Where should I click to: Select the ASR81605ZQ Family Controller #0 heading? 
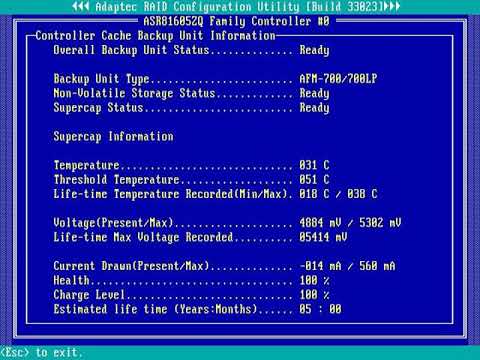236,21
